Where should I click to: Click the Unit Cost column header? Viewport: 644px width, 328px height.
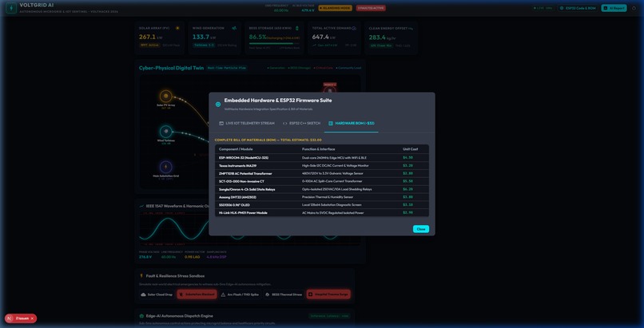pyautogui.click(x=411, y=149)
